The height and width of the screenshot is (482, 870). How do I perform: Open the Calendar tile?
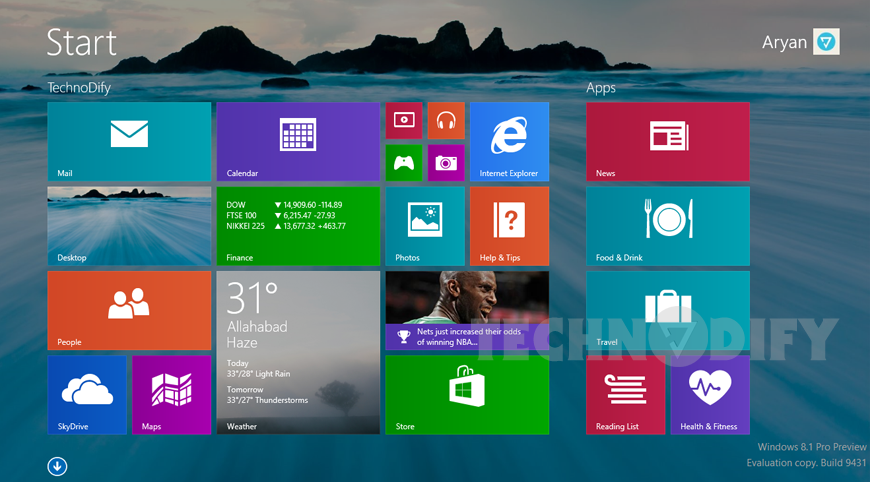298,141
